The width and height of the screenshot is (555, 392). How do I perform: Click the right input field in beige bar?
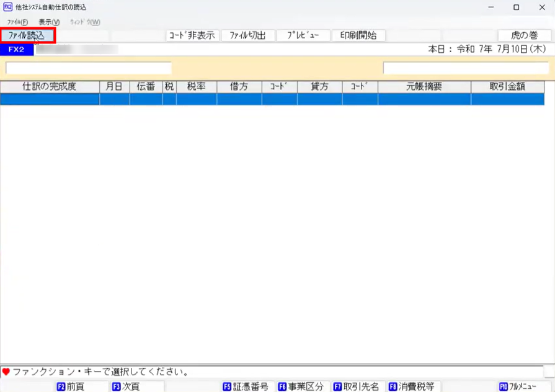pos(466,68)
